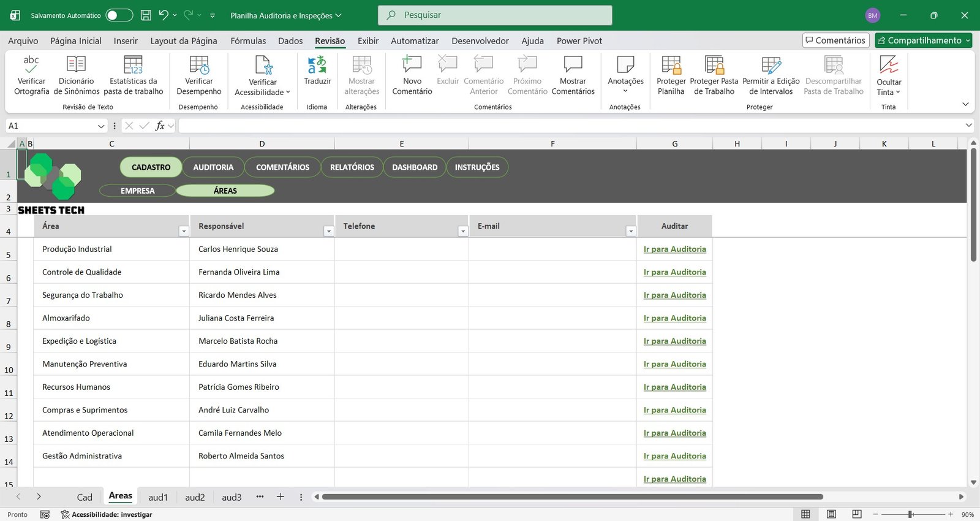This screenshot has height=521, width=980.
Task: Open Dicionário de Sinônimos
Action: (x=76, y=75)
